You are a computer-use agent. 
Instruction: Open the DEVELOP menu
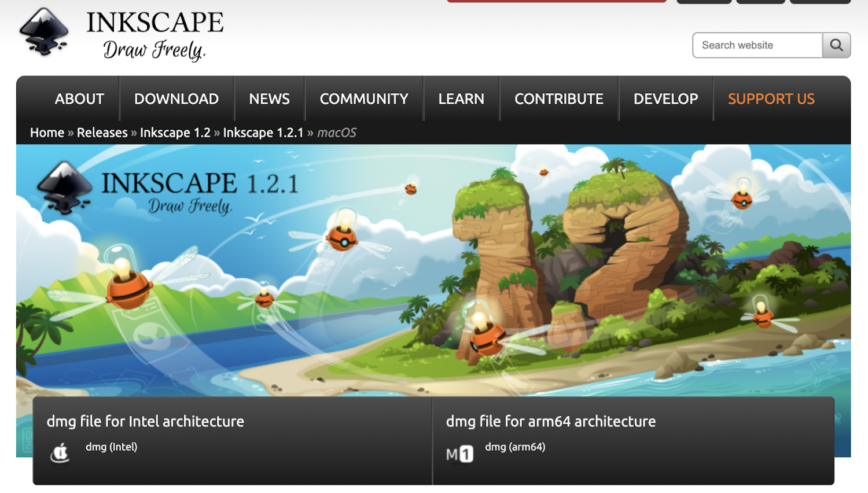point(665,98)
